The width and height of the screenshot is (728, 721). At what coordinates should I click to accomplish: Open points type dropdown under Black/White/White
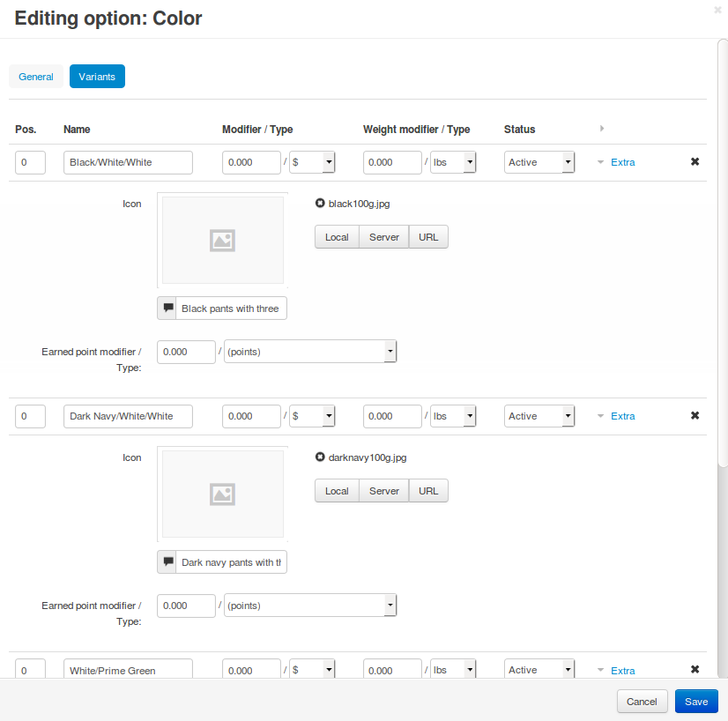[310, 352]
